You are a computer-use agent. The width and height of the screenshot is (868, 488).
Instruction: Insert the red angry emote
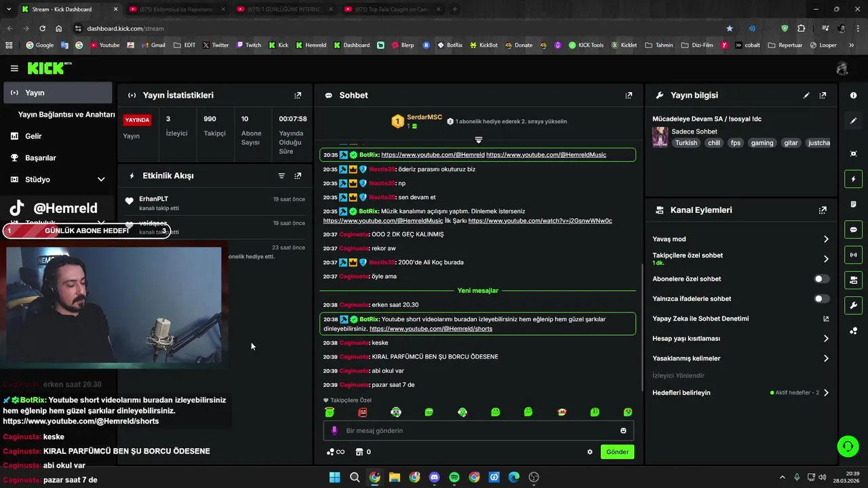(362, 412)
